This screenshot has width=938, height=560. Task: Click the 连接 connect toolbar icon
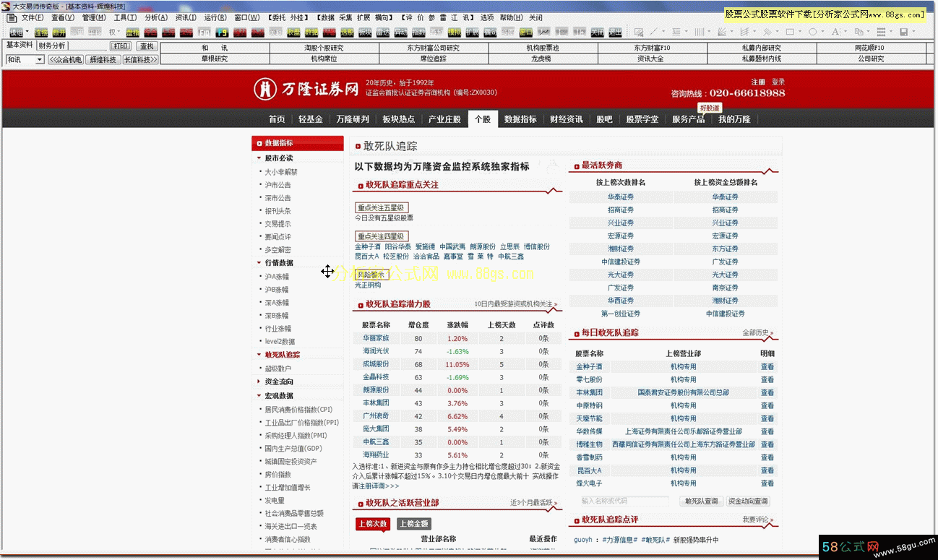tap(41, 32)
